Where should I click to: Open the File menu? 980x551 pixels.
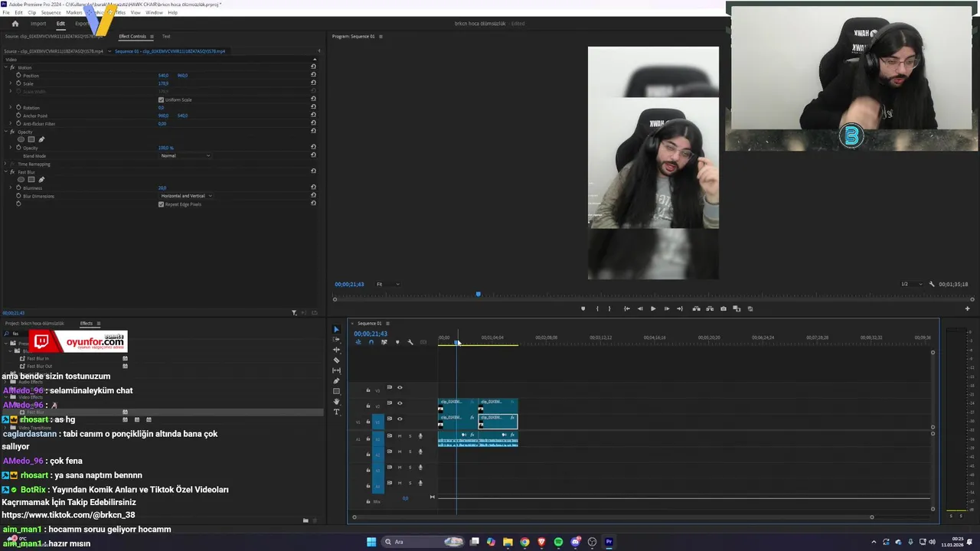[x=6, y=12]
